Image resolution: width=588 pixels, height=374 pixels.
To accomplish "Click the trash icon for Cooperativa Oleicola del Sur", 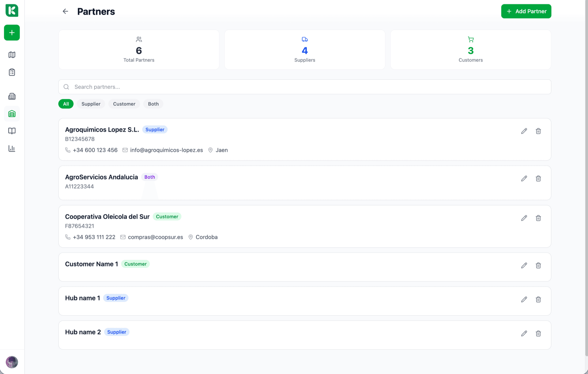I will pyautogui.click(x=538, y=218).
